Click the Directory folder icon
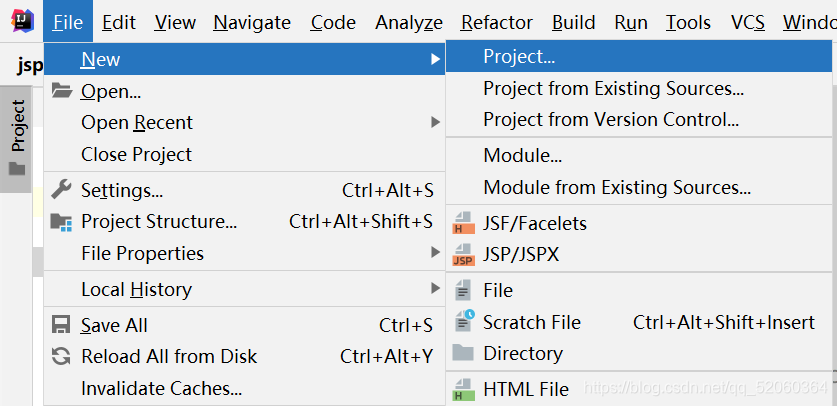 463,353
